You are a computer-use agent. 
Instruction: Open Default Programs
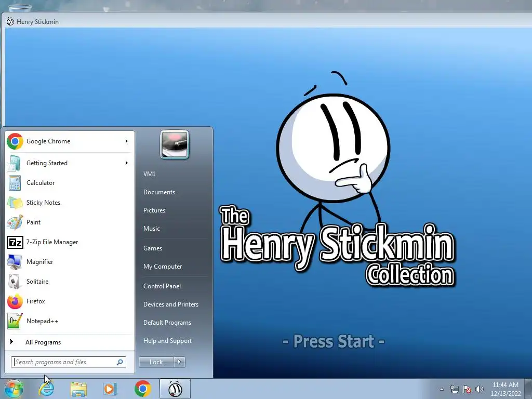167,323
